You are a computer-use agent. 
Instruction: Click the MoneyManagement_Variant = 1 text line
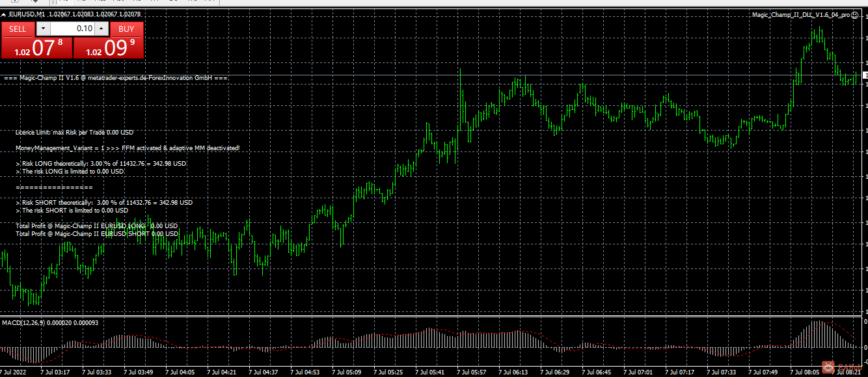pos(128,148)
